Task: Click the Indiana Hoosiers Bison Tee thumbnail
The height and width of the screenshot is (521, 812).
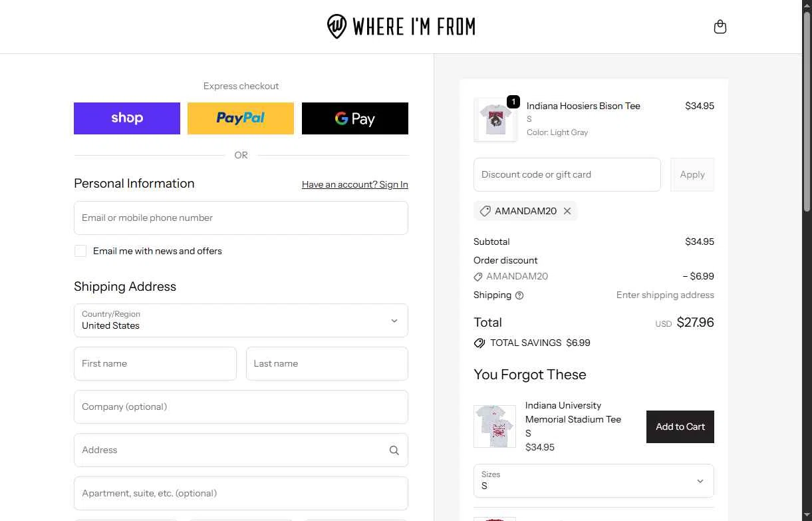Action: point(495,120)
